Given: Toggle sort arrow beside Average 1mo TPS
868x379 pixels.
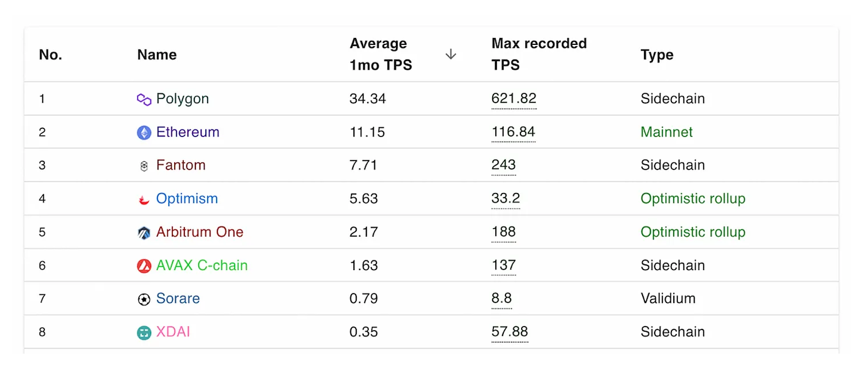Looking at the screenshot, I should coord(451,54).
